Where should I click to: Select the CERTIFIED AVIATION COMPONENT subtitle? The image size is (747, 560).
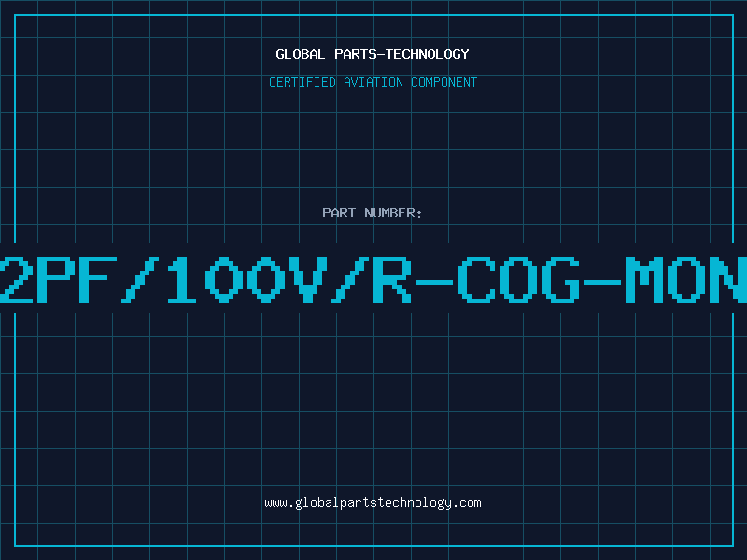tap(373, 82)
